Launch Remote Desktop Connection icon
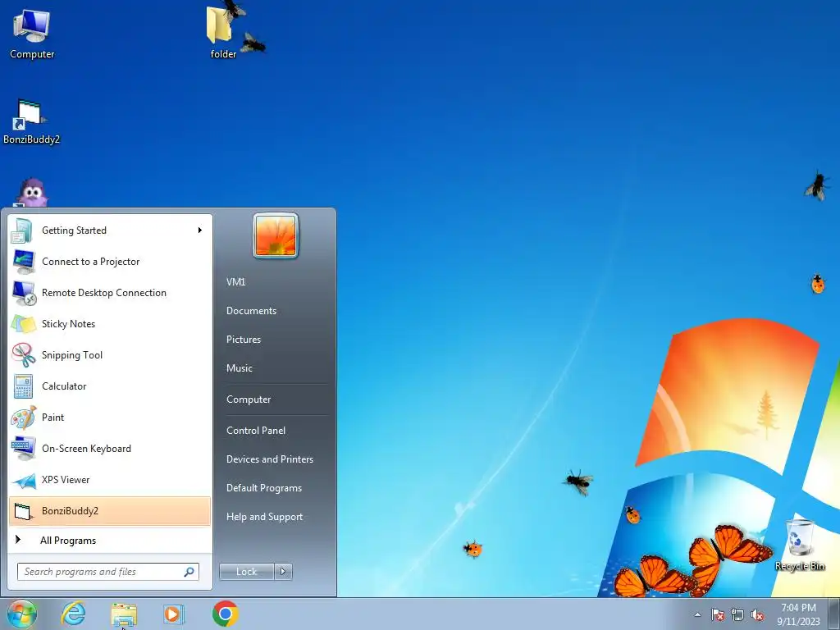Screen dimensions: 840x630 click(24, 293)
